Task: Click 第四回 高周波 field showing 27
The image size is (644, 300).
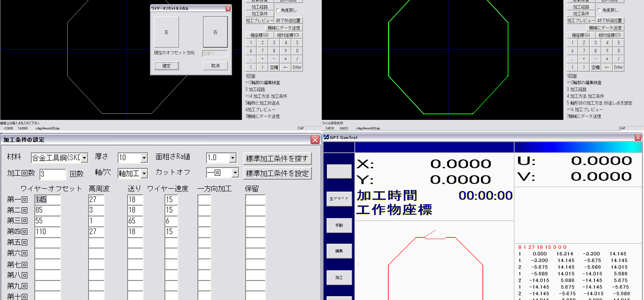Action: tap(96, 232)
